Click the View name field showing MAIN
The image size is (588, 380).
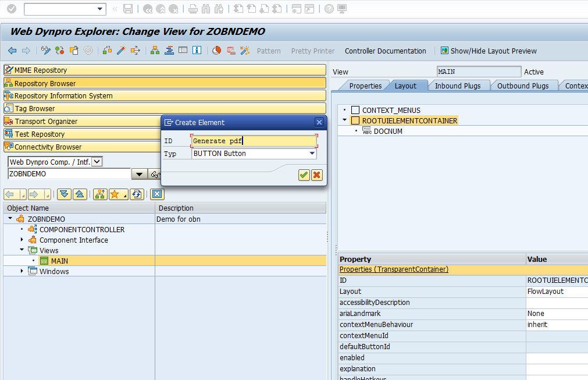(x=479, y=72)
